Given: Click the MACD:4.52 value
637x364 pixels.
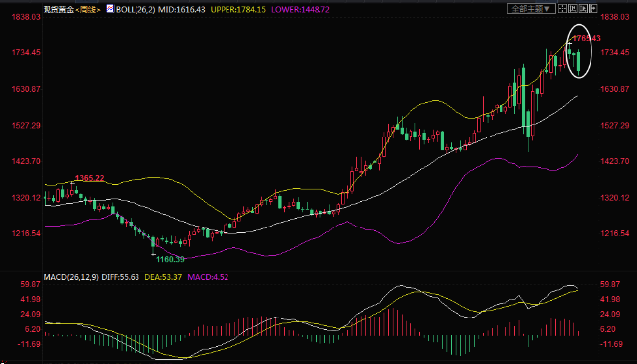Looking at the screenshot, I should [x=208, y=277].
